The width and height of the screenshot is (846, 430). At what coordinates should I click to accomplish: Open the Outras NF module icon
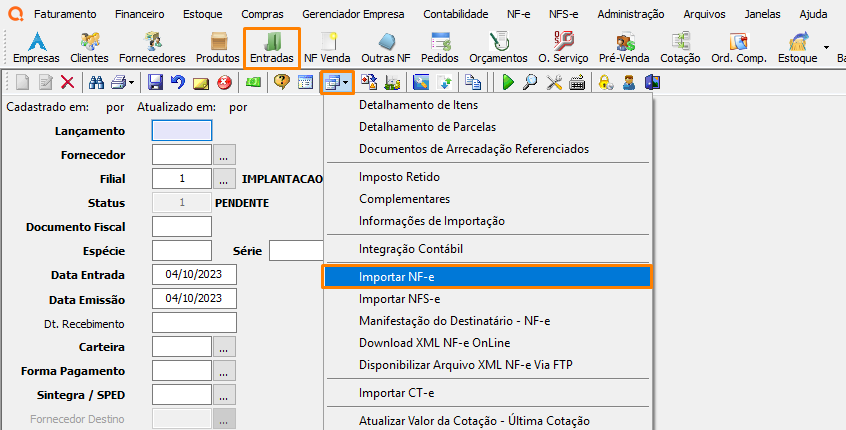(386, 47)
